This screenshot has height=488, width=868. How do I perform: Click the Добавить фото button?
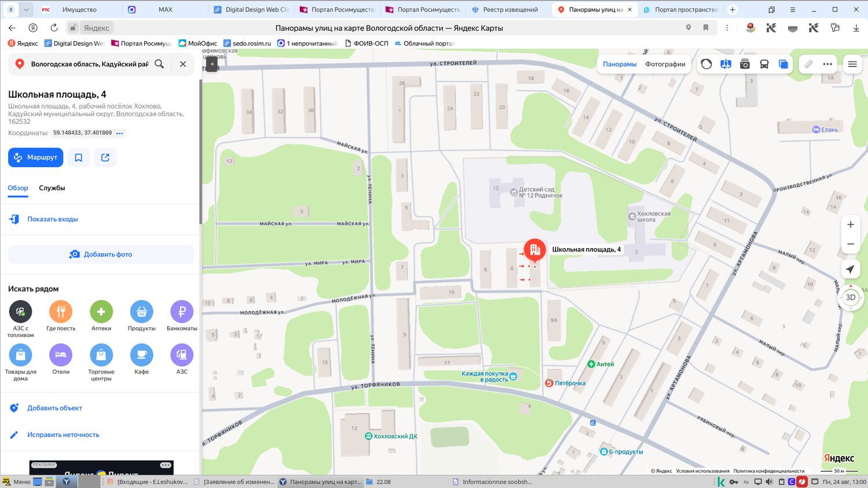pyautogui.click(x=101, y=254)
